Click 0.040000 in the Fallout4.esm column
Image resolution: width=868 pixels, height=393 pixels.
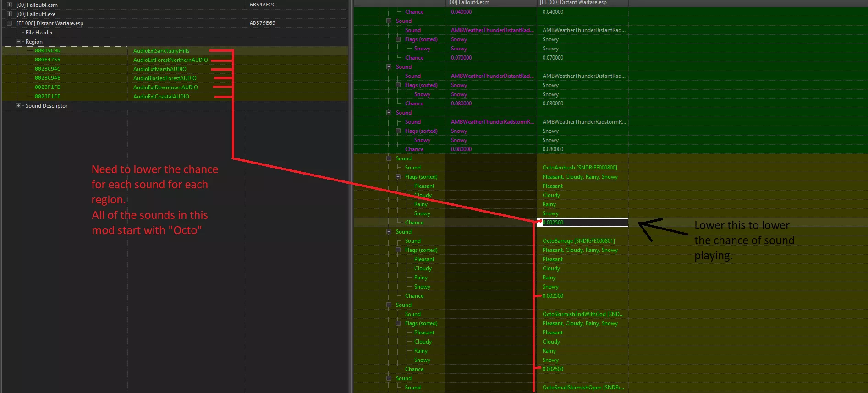(461, 12)
